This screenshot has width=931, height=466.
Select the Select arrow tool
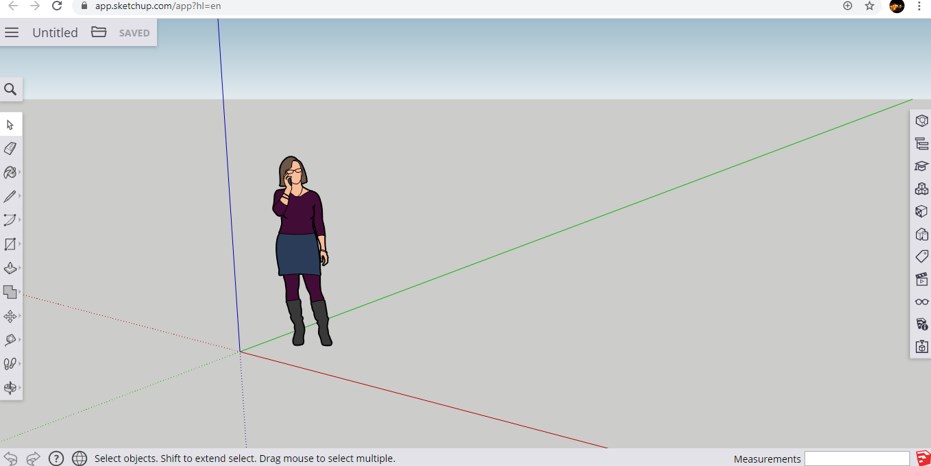(x=10, y=125)
